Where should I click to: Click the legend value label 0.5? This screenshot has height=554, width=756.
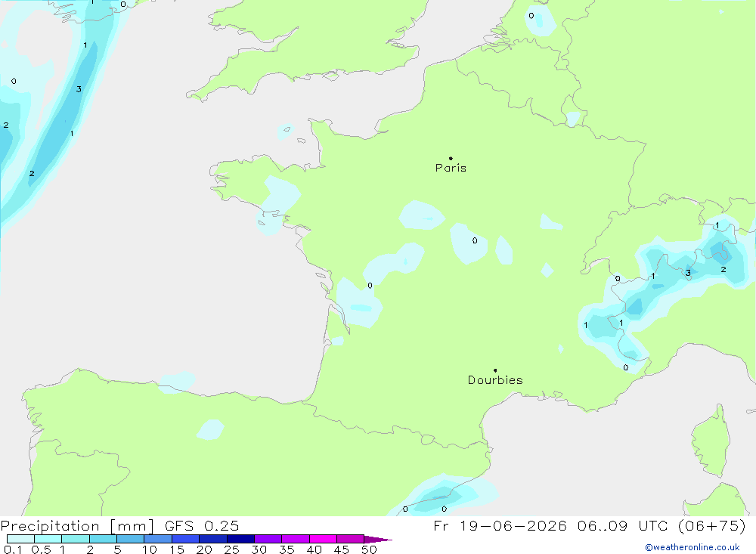coord(41,549)
